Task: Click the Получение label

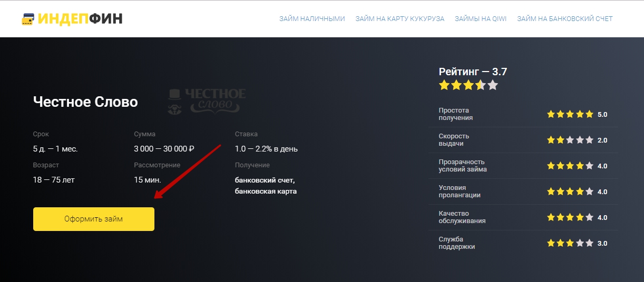Action: tap(252, 165)
